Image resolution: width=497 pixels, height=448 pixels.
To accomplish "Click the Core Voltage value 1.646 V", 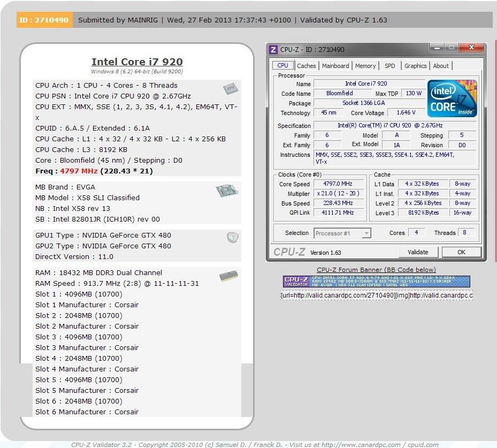I will [x=406, y=112].
